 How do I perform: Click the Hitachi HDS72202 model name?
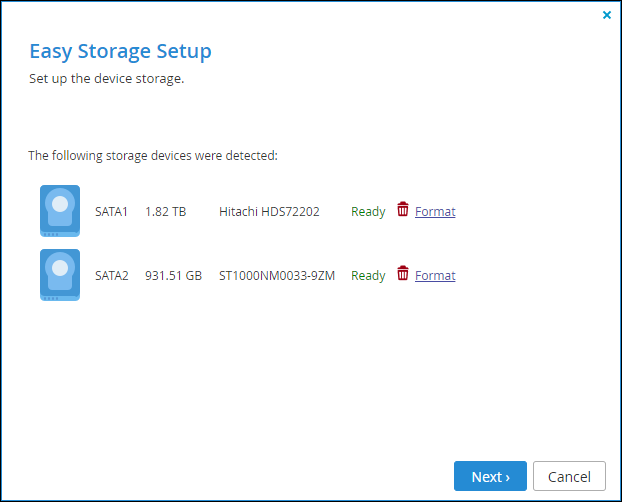coord(269,212)
